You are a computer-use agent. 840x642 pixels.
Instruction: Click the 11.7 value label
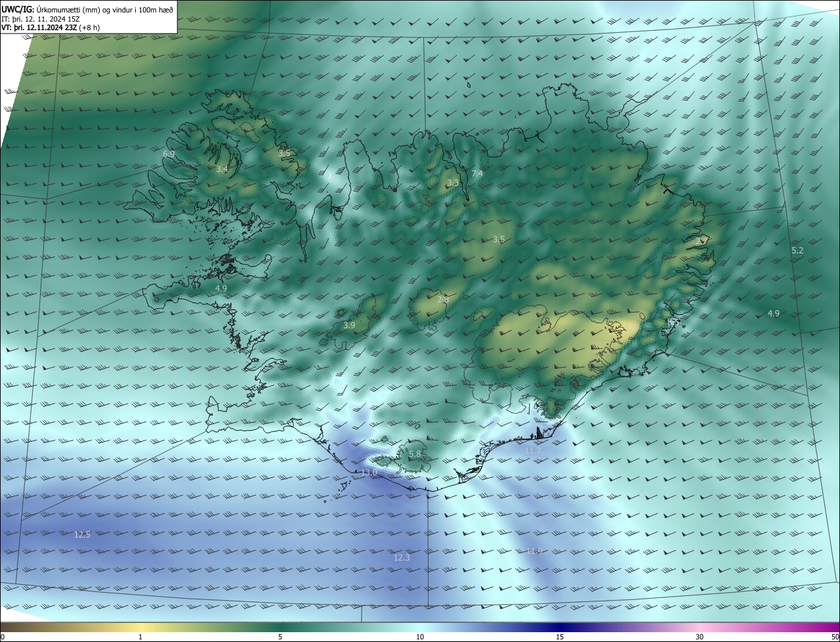click(533, 451)
